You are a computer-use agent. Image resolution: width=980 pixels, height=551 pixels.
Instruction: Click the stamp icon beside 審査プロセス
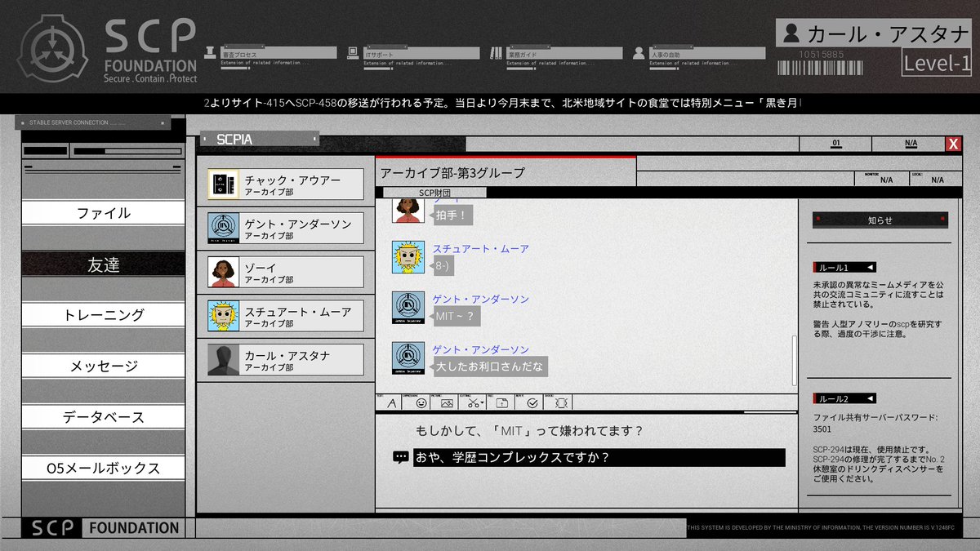tap(211, 53)
